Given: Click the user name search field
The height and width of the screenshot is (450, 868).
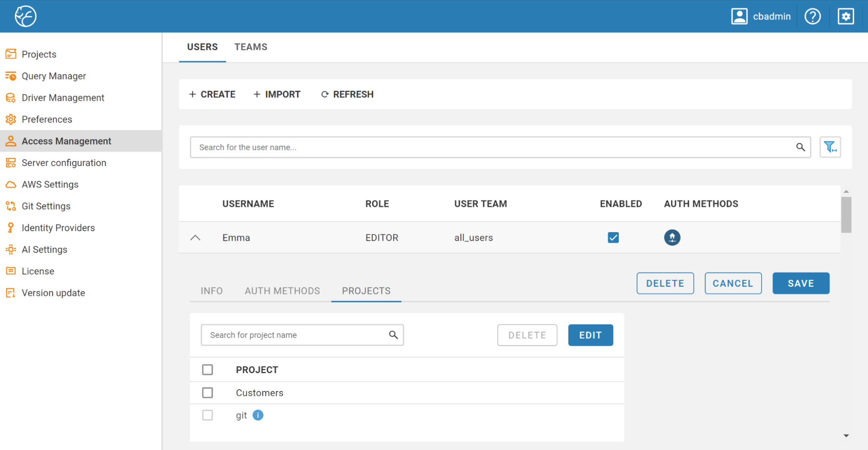Looking at the screenshot, I should coord(500,147).
